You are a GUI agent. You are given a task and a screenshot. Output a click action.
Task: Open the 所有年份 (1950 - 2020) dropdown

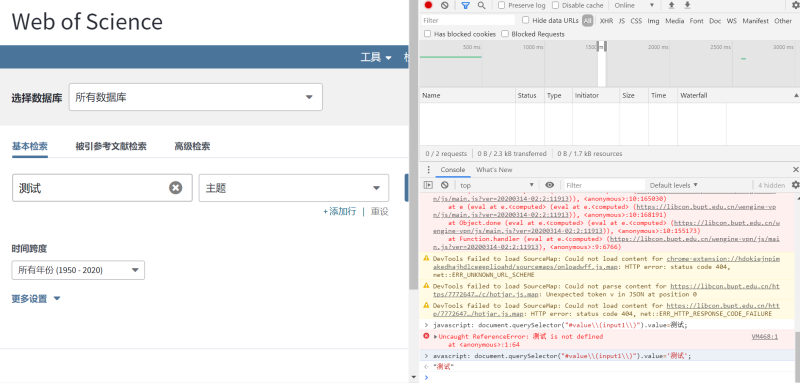(78, 270)
